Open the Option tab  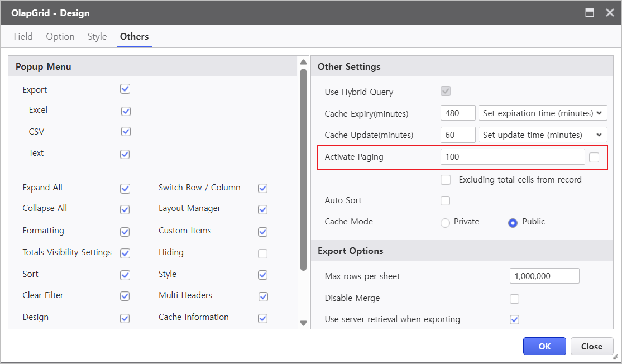click(x=60, y=37)
